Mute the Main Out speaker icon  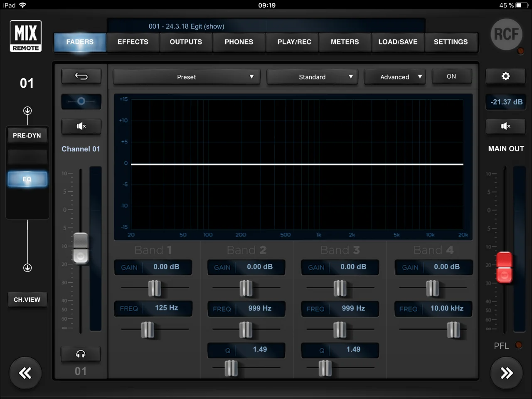(505, 126)
